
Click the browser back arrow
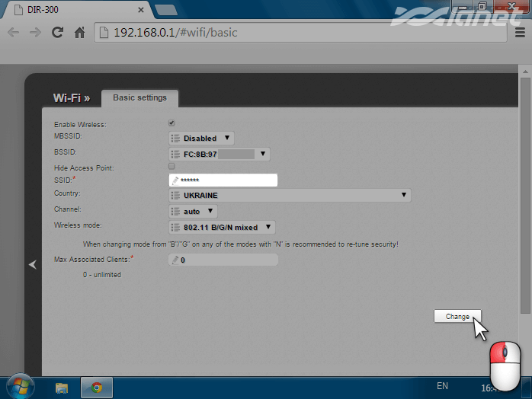coord(13,33)
